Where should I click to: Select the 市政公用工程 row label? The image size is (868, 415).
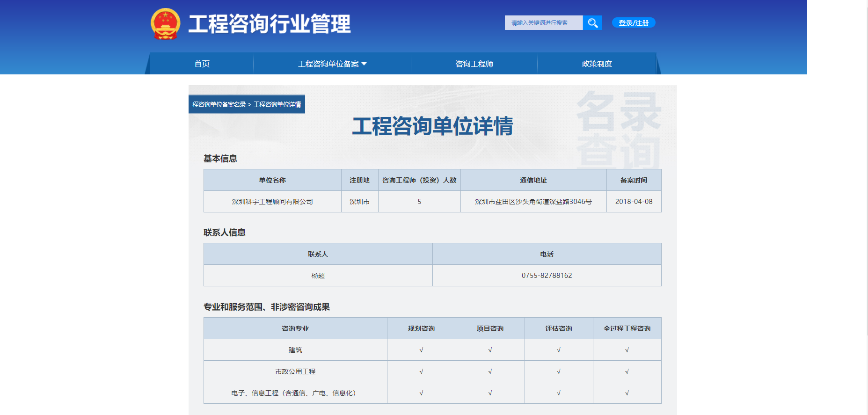(x=295, y=371)
